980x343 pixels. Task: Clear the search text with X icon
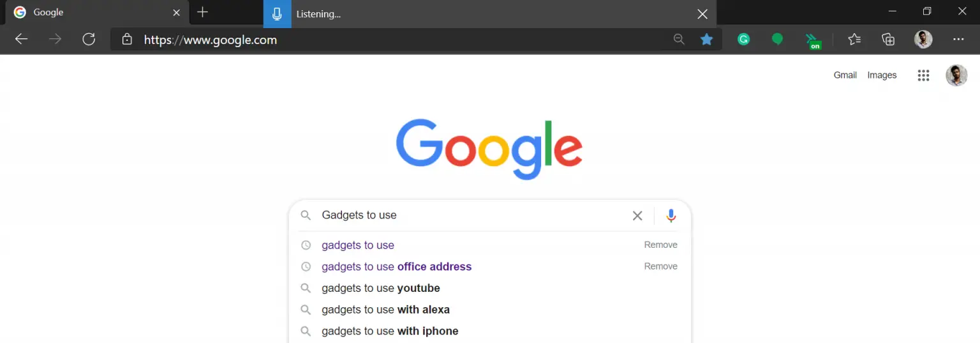637,216
